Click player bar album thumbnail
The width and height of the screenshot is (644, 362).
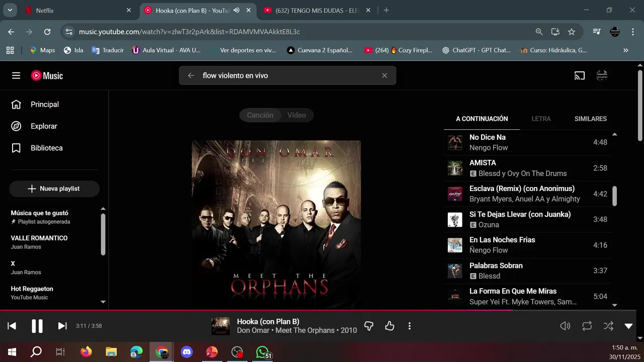tap(220, 326)
